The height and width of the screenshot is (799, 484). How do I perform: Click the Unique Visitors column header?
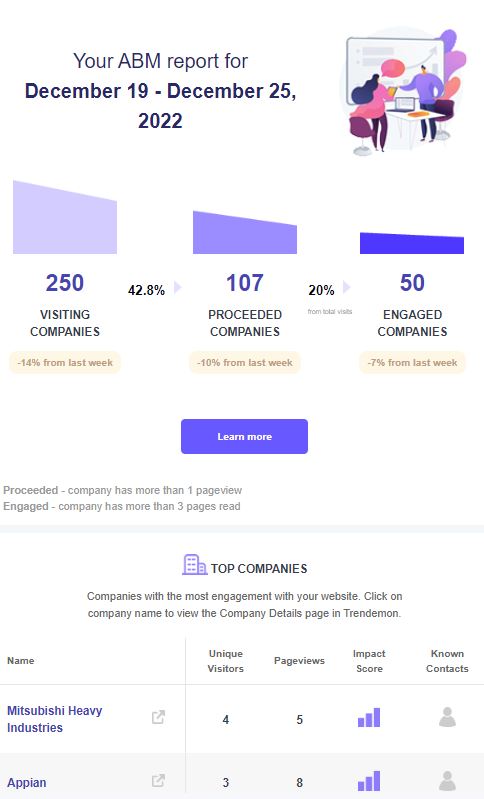[x=226, y=660]
